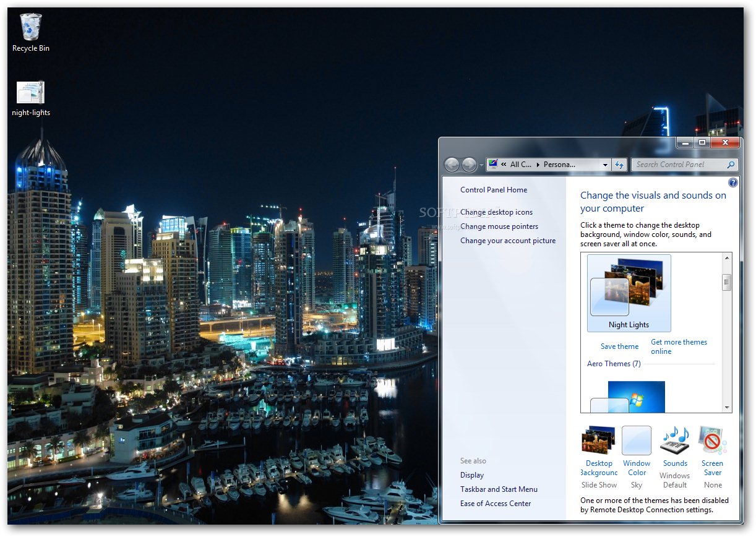Click the Sounds text link
Viewport: 756px width, 537px height.
(x=675, y=463)
